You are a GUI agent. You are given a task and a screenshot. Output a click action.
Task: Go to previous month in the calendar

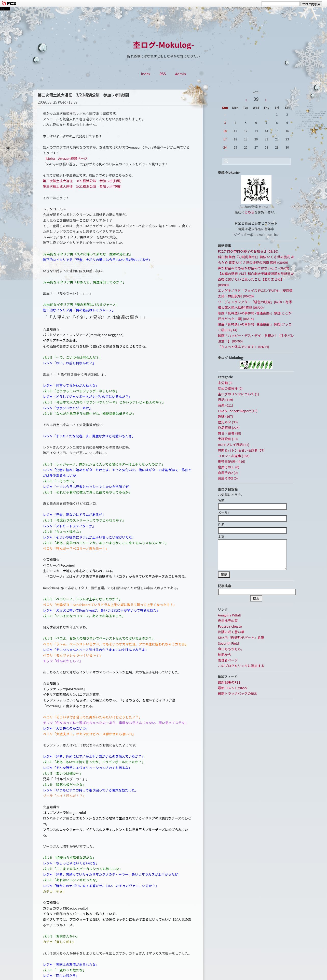pos(246,100)
